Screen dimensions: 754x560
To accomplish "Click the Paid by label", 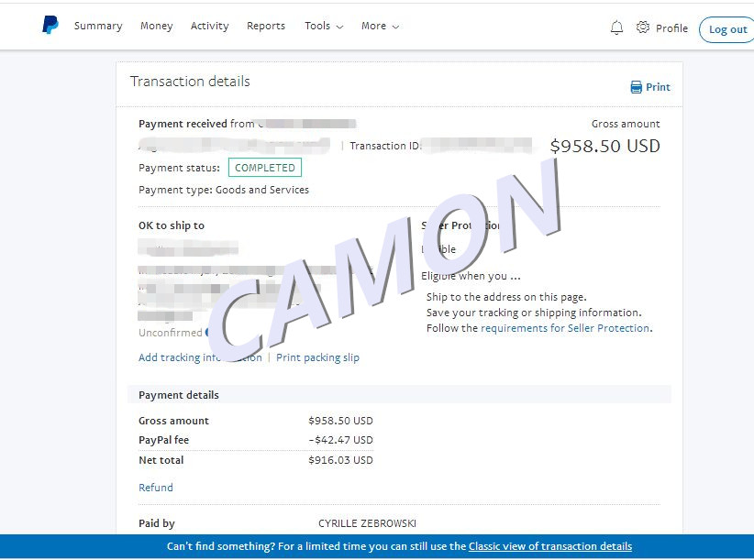I will pos(157,523).
